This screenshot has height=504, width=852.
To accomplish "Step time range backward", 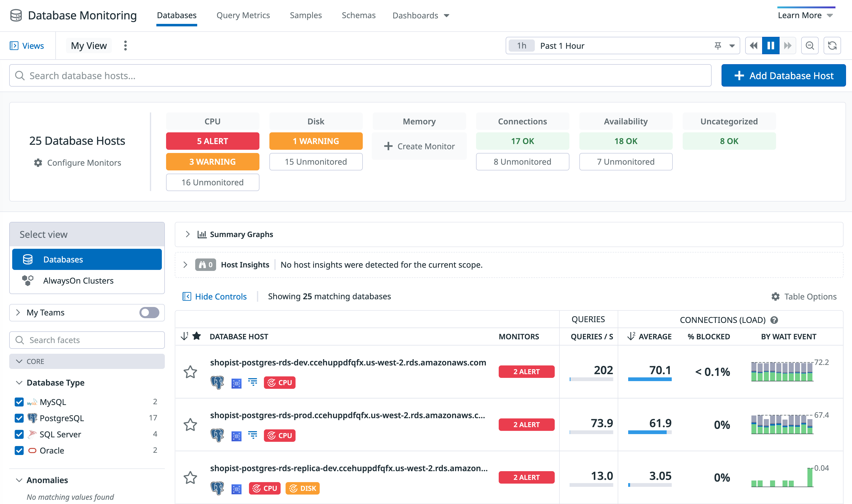I will point(753,46).
